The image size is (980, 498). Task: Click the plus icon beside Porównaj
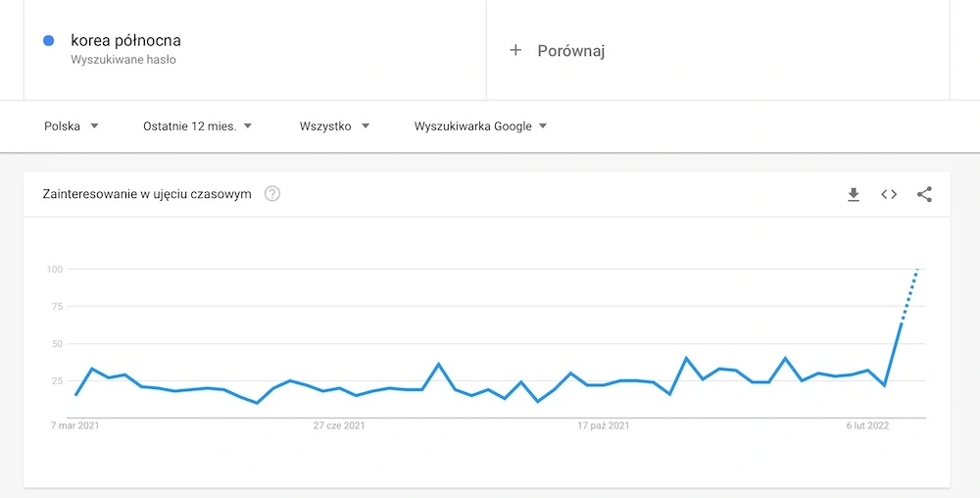tap(515, 50)
